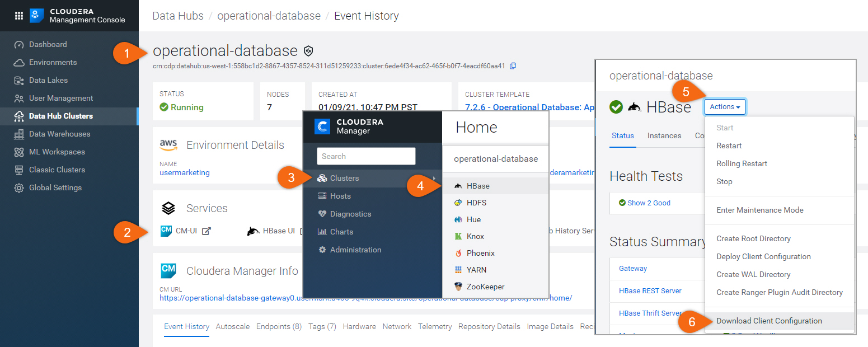Go to Data Hubs breadcrumb

click(178, 16)
